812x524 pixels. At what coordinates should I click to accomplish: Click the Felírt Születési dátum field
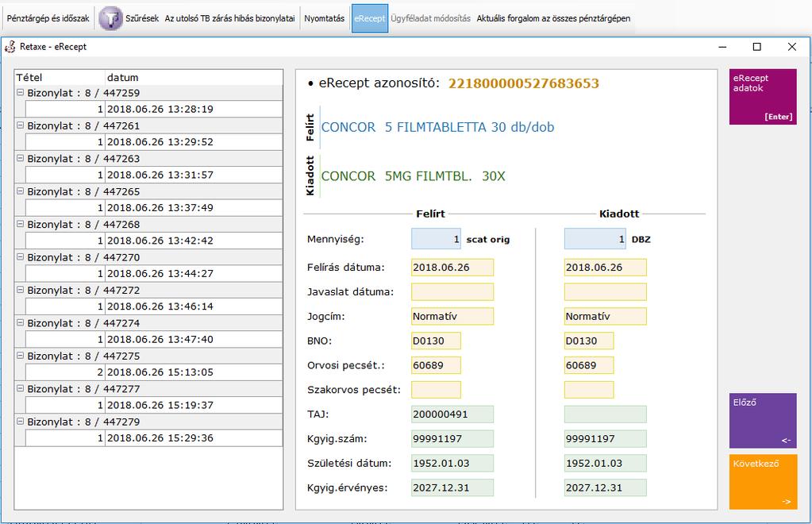click(452, 463)
